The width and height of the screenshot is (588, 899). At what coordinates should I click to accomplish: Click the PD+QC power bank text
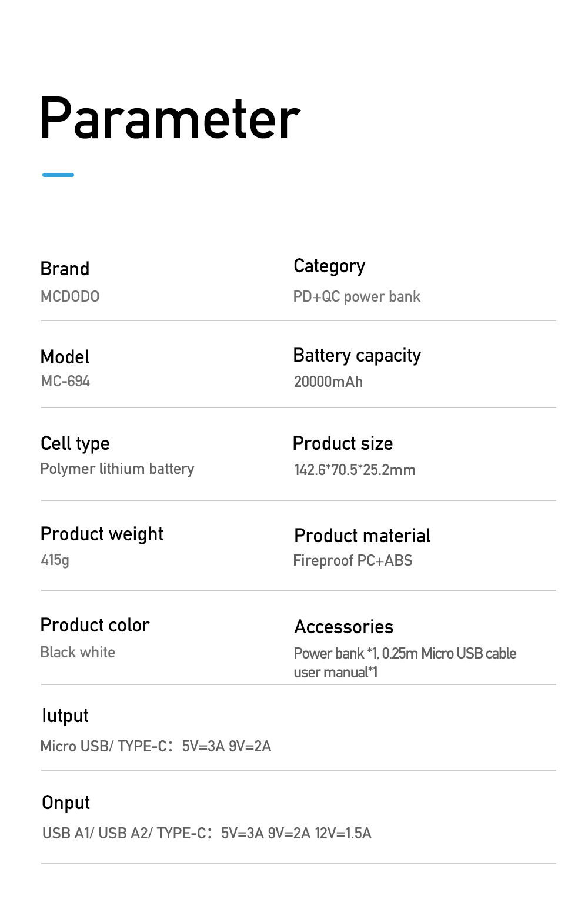point(357,296)
